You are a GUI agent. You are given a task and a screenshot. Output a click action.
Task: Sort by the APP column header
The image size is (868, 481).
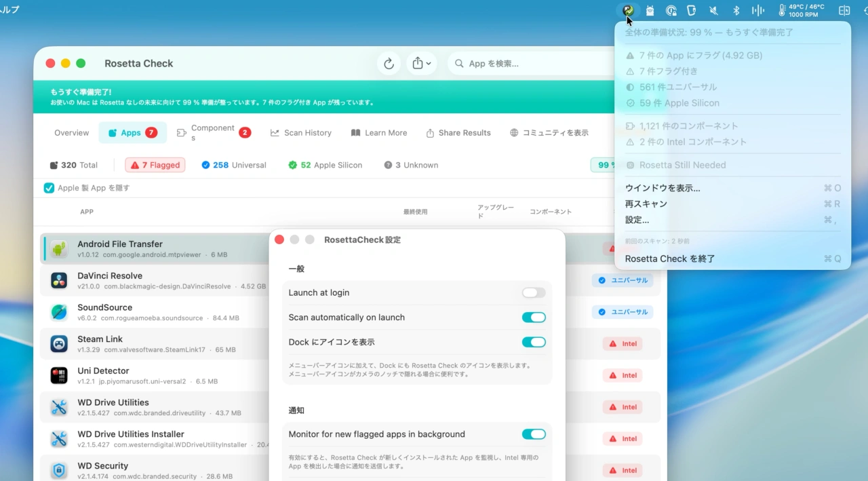click(x=87, y=212)
